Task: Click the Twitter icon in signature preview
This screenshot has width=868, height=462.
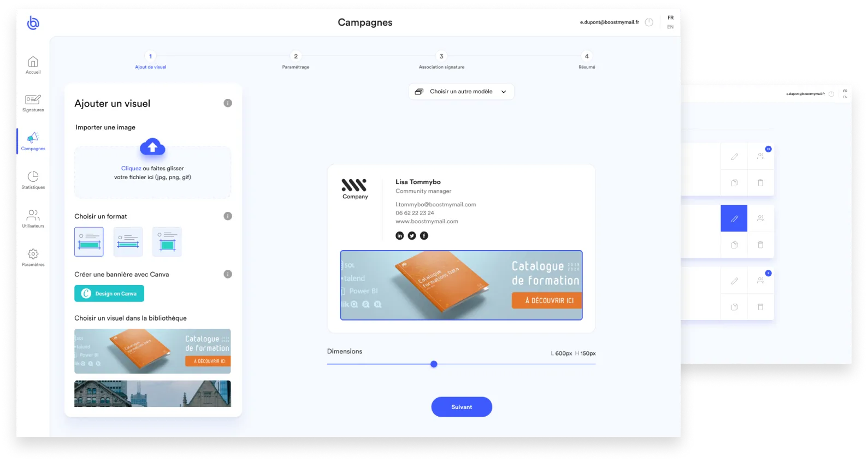Action: tap(412, 236)
